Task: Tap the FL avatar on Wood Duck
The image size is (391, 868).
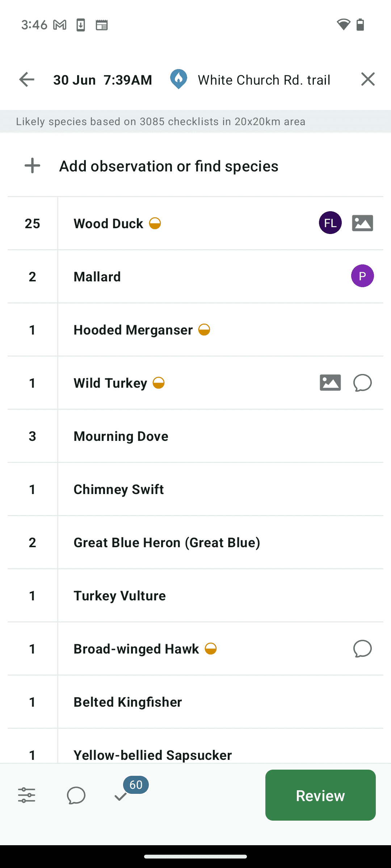Action: [330, 223]
